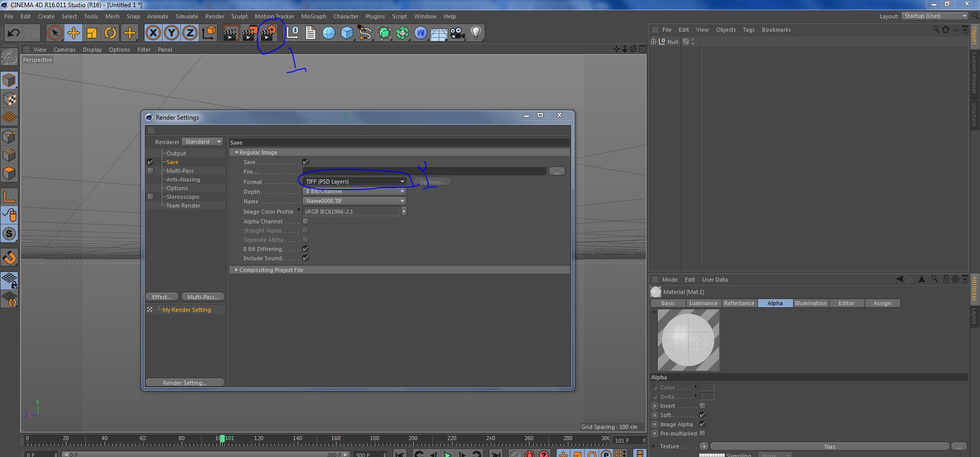Image resolution: width=980 pixels, height=457 pixels.
Task: Click the Make Editable icon in left palette
Action: 9,57
